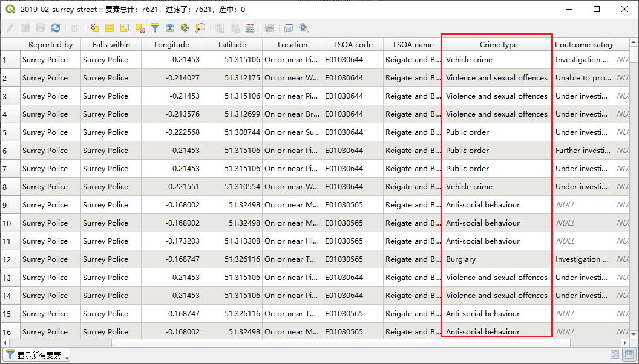Click the longitude cell -0.213576
This screenshot has height=364, width=639.
pos(172,114)
